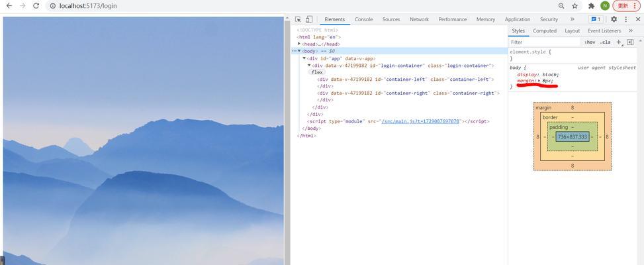Close the DevTools panel
This screenshot has width=644, height=265.
[x=638, y=19]
